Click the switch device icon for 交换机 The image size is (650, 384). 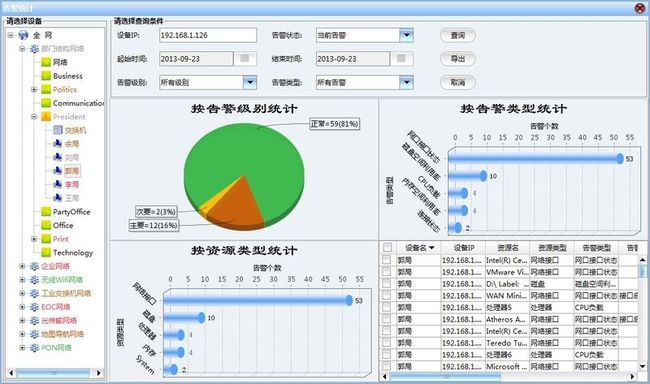click(x=58, y=130)
